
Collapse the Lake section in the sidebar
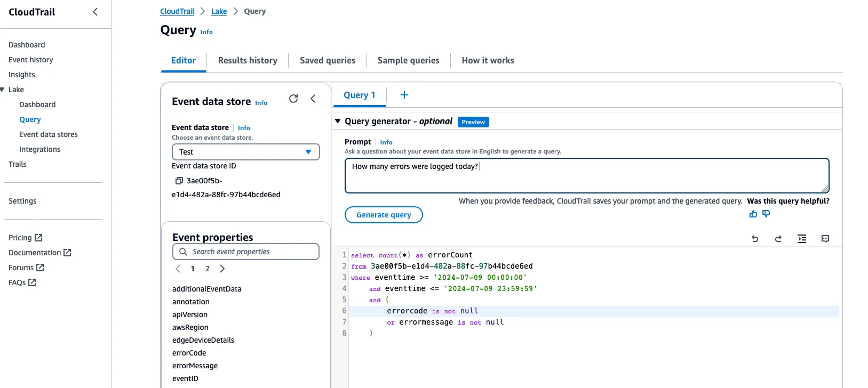pyautogui.click(x=3, y=90)
